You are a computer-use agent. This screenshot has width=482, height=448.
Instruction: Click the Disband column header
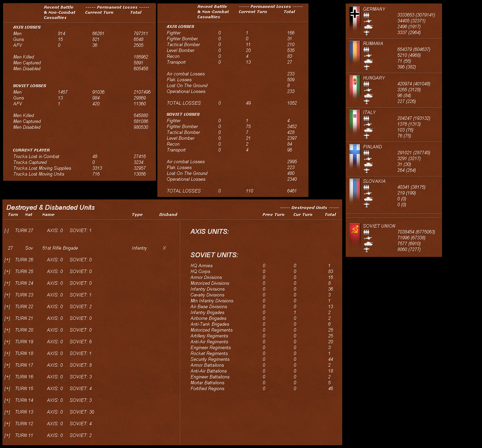pos(168,215)
